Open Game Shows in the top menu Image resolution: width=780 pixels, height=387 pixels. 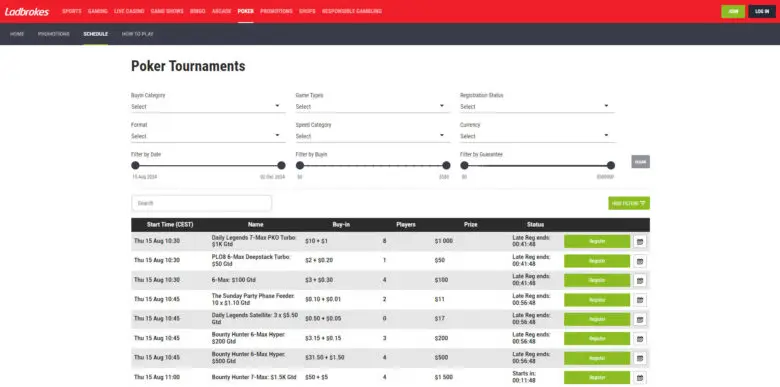(x=167, y=11)
